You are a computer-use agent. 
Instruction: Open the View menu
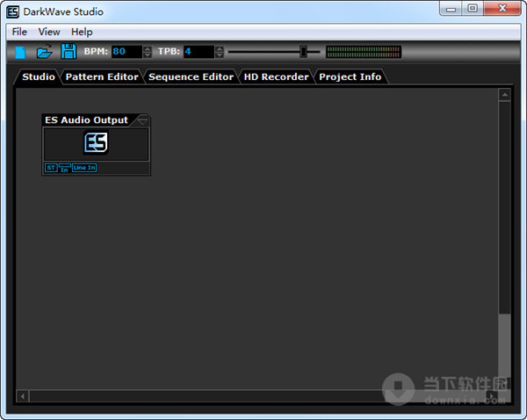coord(49,32)
